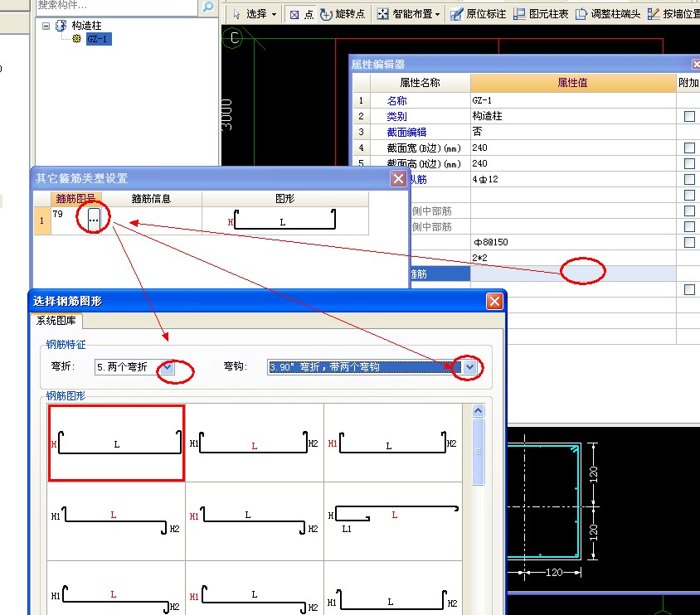Click the 属性名称 column header
Viewport: 700px width, 615px height.
pyautogui.click(x=420, y=83)
